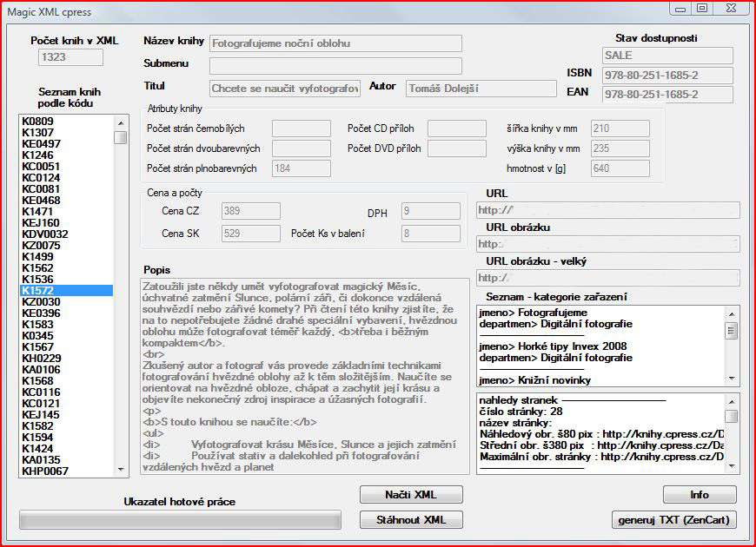Viewport: 756px width, 547px height.
Task: Select highlighted item K1572 in book list
Action: [66, 291]
